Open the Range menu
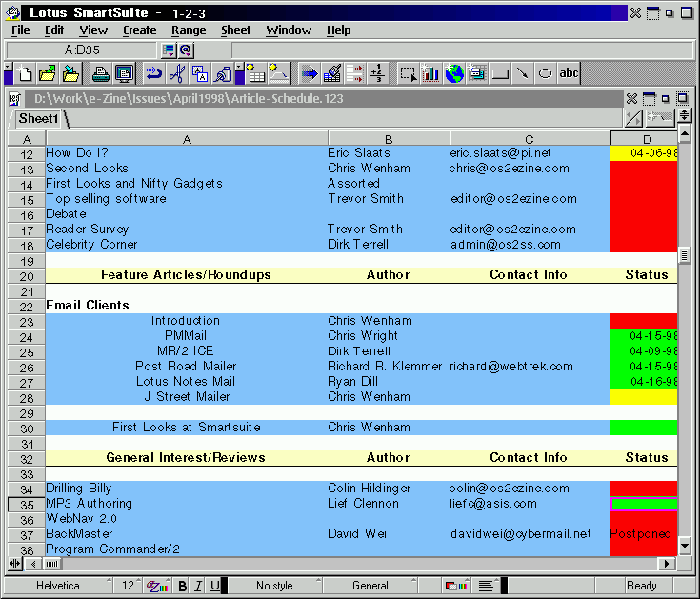Image resolution: width=700 pixels, height=599 pixels. 189,30
